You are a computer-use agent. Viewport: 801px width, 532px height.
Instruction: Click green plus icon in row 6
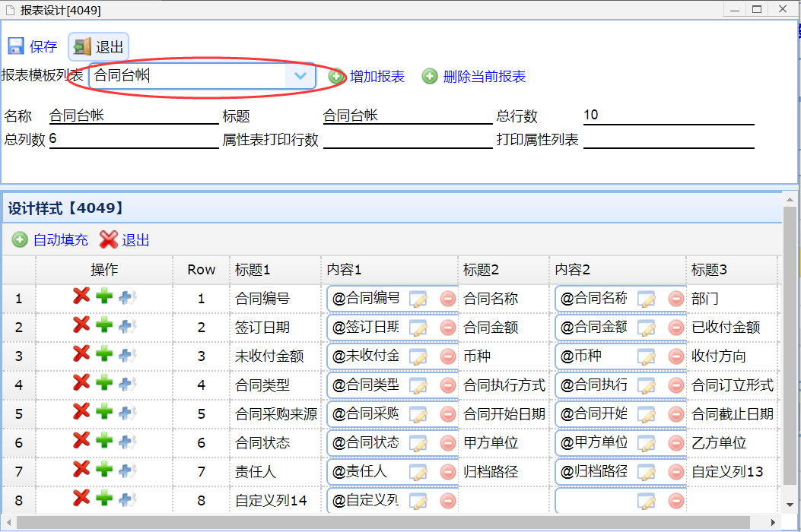[104, 441]
